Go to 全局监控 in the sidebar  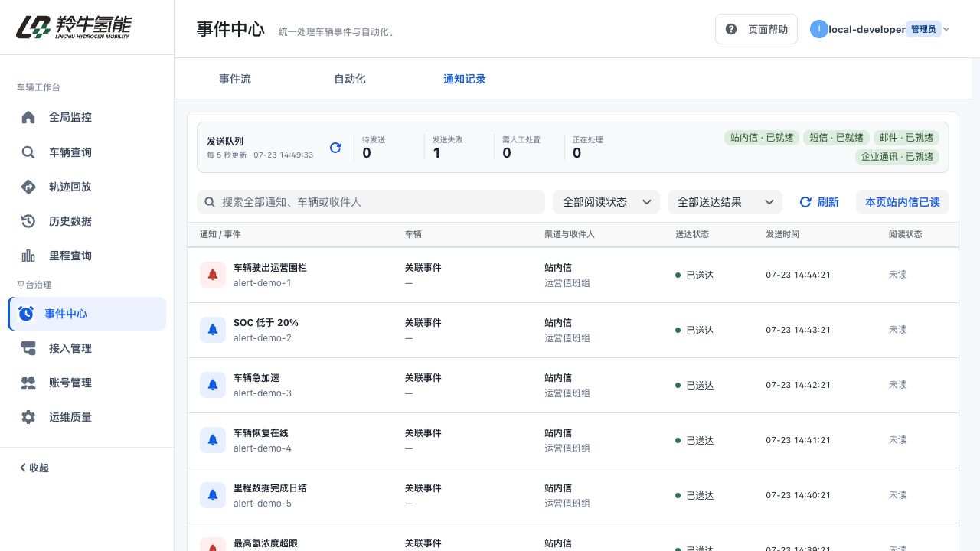pyautogui.click(x=87, y=117)
